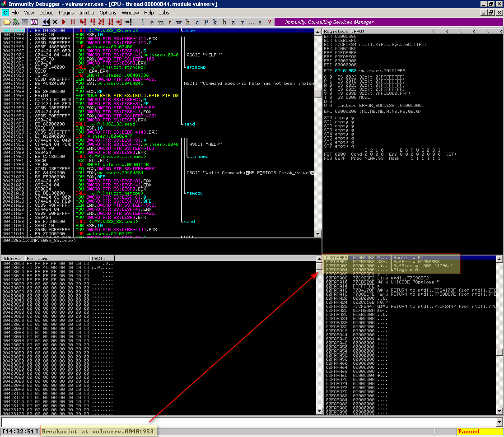Screen dimensions: 504x437
Task: Click in the command bar input field
Action: 248,422
